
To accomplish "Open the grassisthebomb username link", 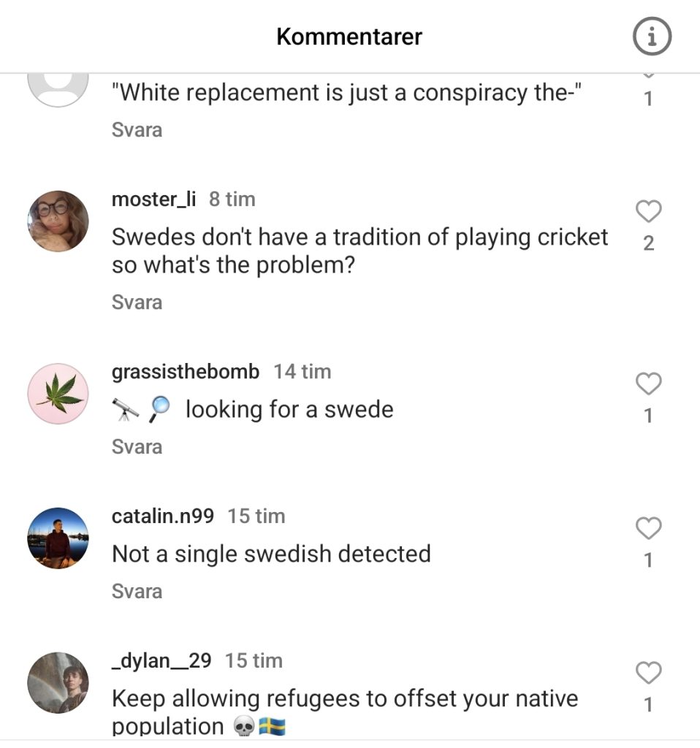I will (x=185, y=372).
